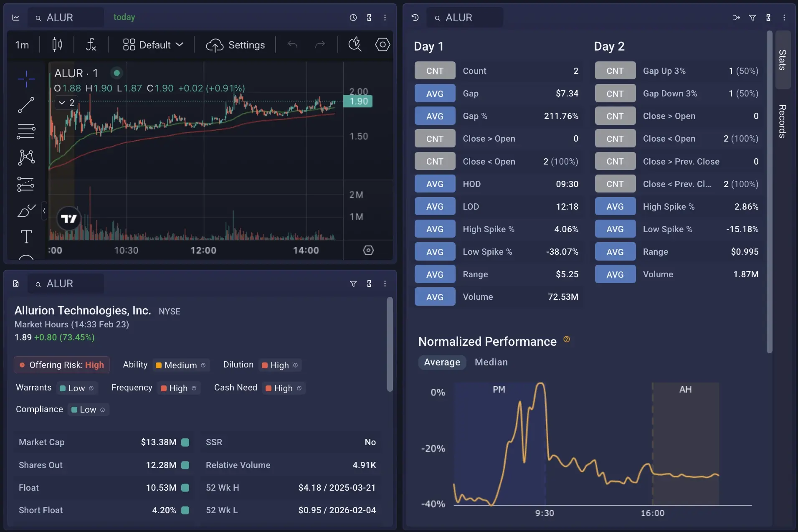This screenshot has width=798, height=532.
Task: Switch to the Median performance tab
Action: click(x=491, y=362)
